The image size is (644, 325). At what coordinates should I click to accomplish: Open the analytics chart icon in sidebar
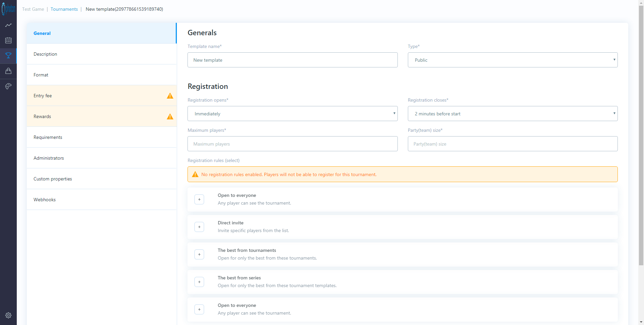tap(8, 25)
